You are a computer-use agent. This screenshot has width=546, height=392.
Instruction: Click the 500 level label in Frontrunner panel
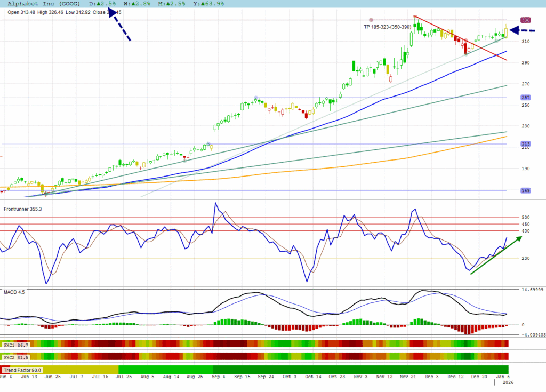pos(525,217)
